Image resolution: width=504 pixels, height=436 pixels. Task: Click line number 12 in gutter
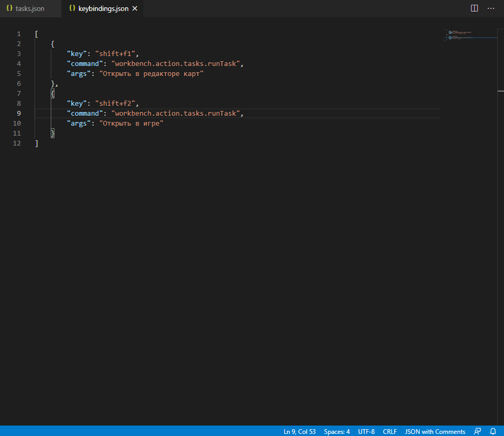[17, 143]
